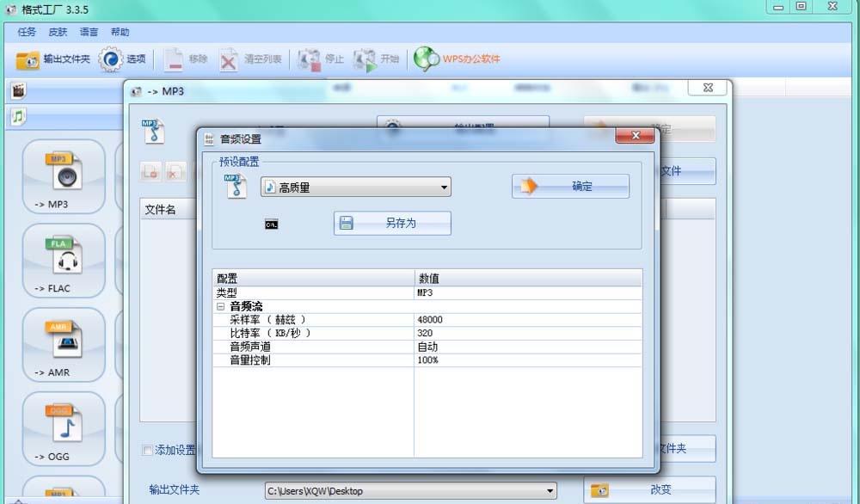Select the 音频声道 row value 自动
860x504 pixels.
click(427, 347)
